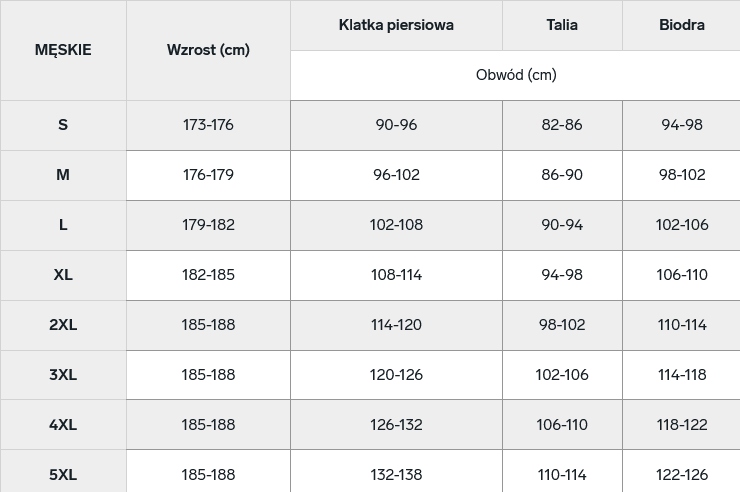Select the S size row label
This screenshot has height=492, width=740.
click(63, 125)
